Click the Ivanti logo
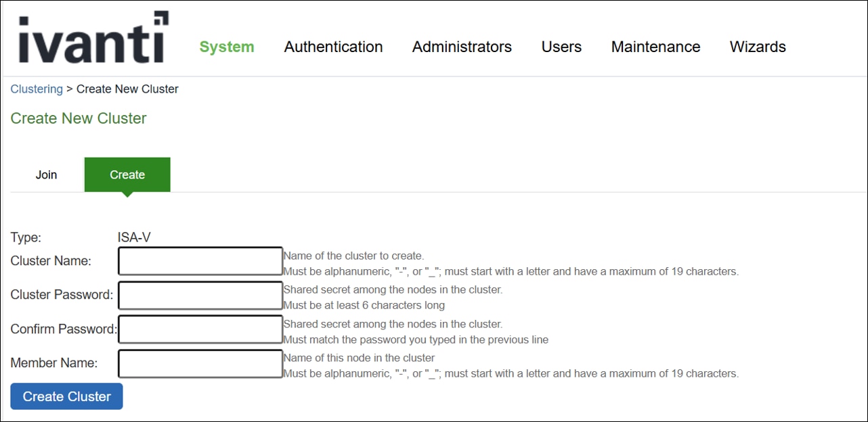 point(93,38)
